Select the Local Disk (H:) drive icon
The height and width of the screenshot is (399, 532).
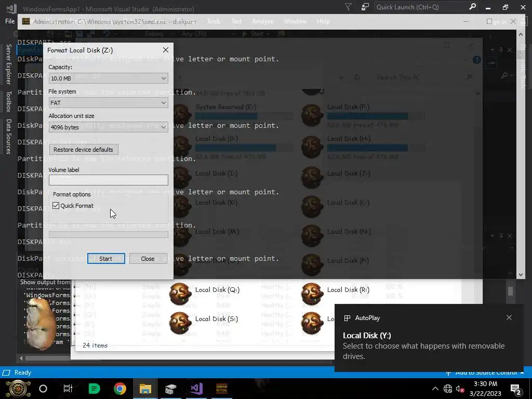[312, 147]
